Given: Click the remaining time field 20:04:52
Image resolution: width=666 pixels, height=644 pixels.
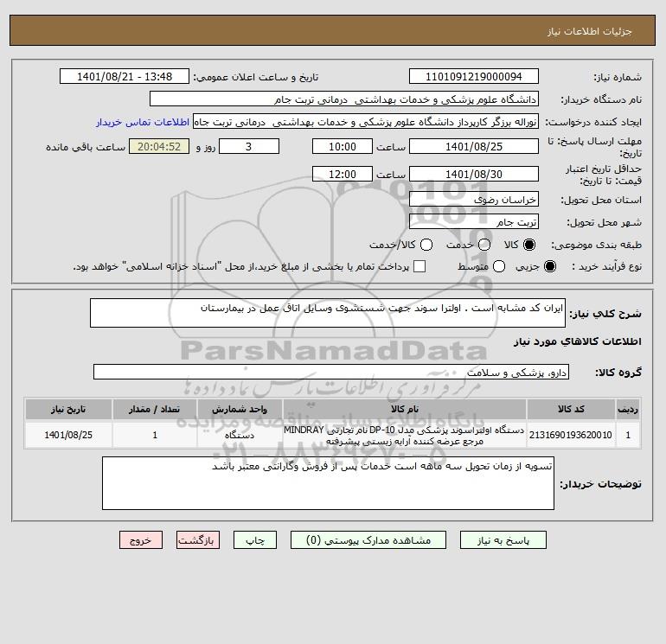Looking at the screenshot, I should coord(159,146).
